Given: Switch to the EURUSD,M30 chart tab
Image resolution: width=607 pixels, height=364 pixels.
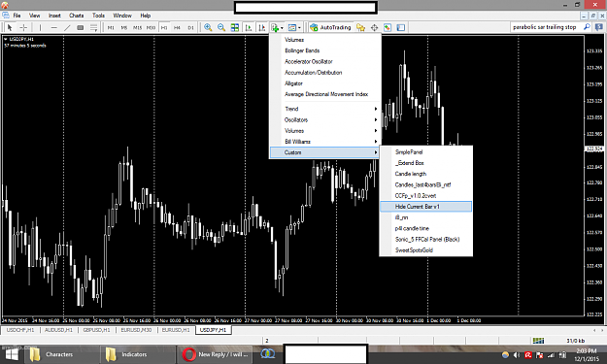Looking at the screenshot, I should tap(136, 330).
